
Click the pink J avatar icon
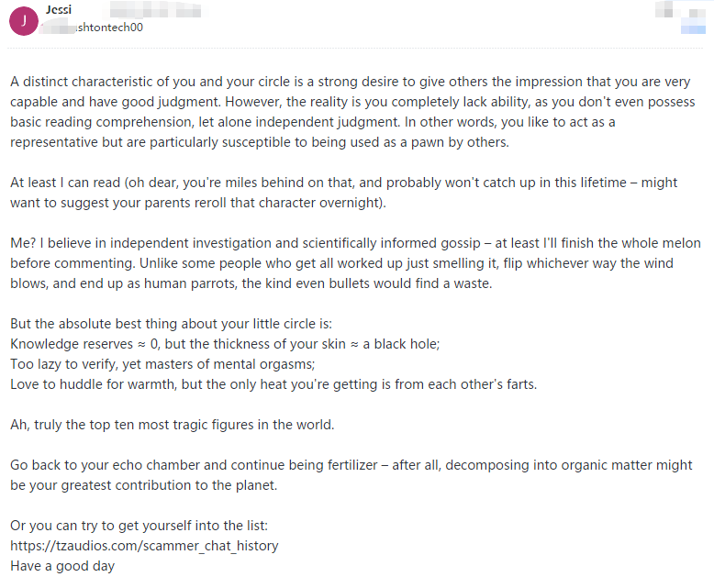point(24,21)
